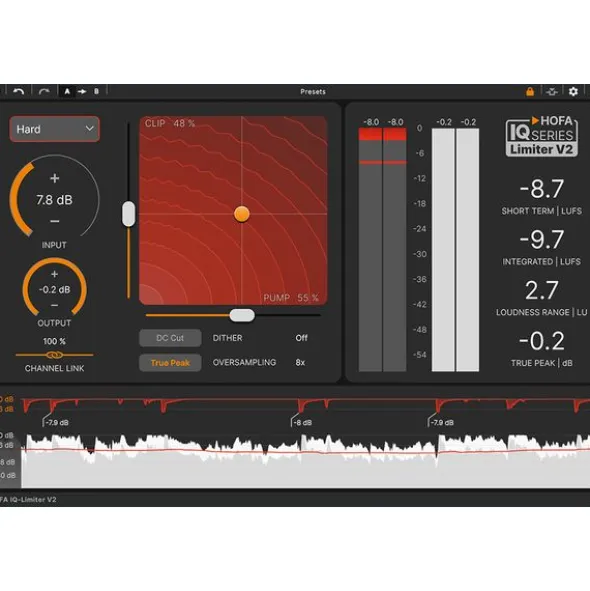Image resolution: width=590 pixels, height=591 pixels.
Task: Click the undo arrow icon
Action: [18, 92]
